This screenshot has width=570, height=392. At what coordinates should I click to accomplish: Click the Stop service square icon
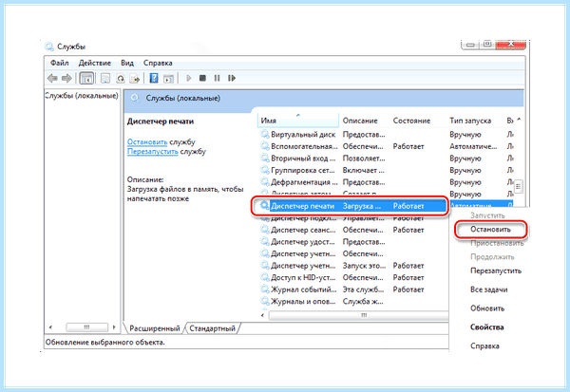click(202, 78)
